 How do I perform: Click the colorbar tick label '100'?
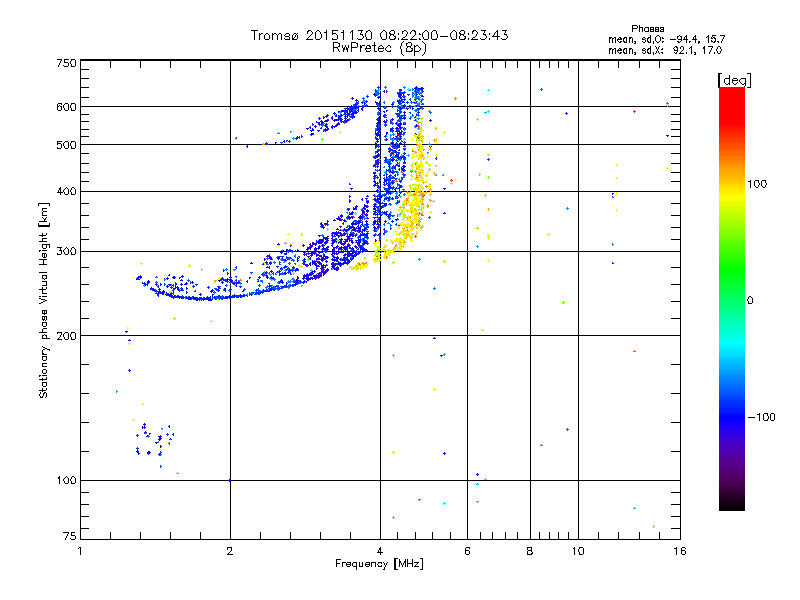(757, 184)
